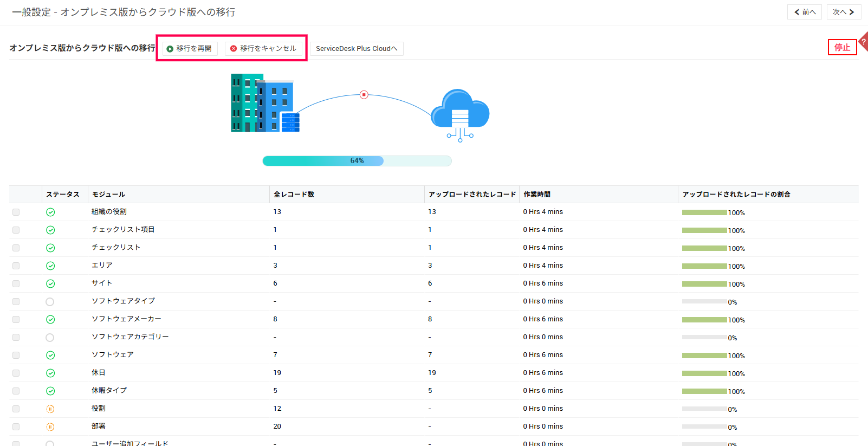868x446 pixels.
Task: Click the on-premises building illustration
Action: tap(265, 103)
